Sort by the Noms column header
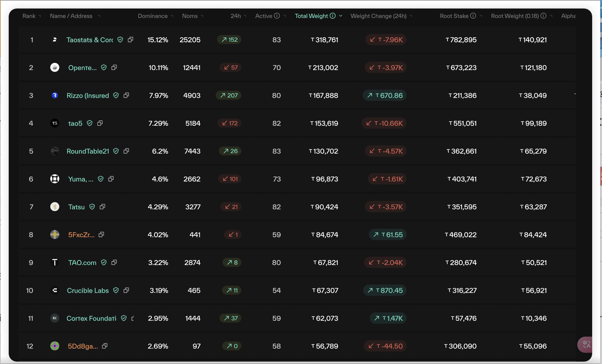 190,16
